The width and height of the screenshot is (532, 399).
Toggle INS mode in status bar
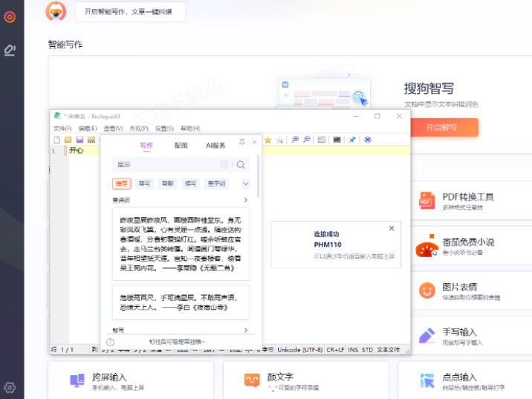tap(353, 350)
